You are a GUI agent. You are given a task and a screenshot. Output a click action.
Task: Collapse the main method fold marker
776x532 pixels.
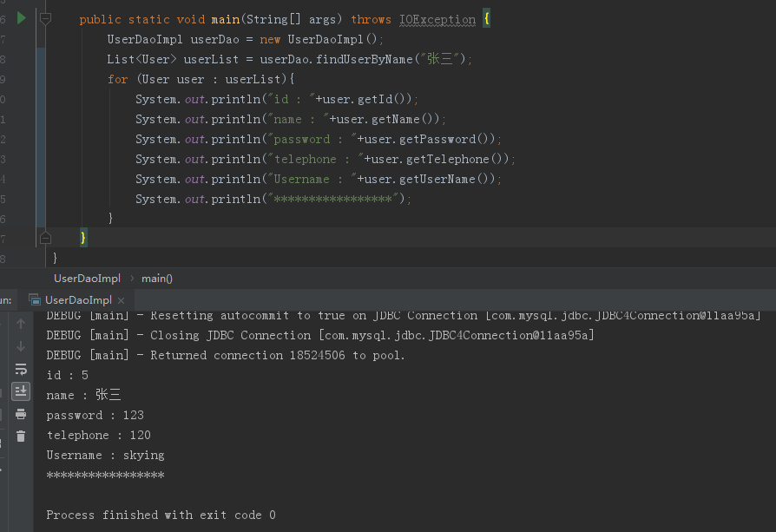pyautogui.click(x=45, y=18)
